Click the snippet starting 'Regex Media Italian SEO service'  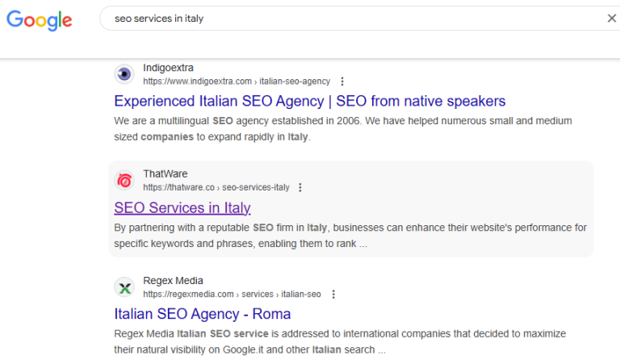point(340,341)
